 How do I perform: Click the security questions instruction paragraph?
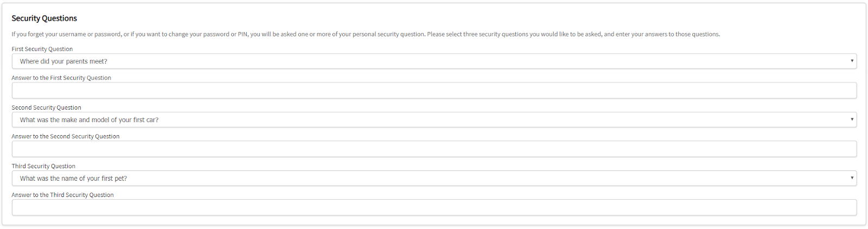click(x=366, y=34)
